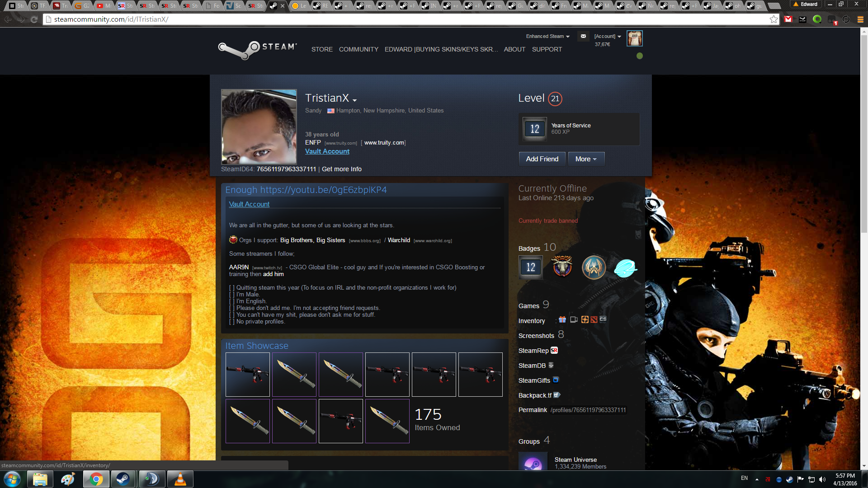Open the Account dropdown menu
Screen dimensions: 868x488
pyautogui.click(x=607, y=36)
